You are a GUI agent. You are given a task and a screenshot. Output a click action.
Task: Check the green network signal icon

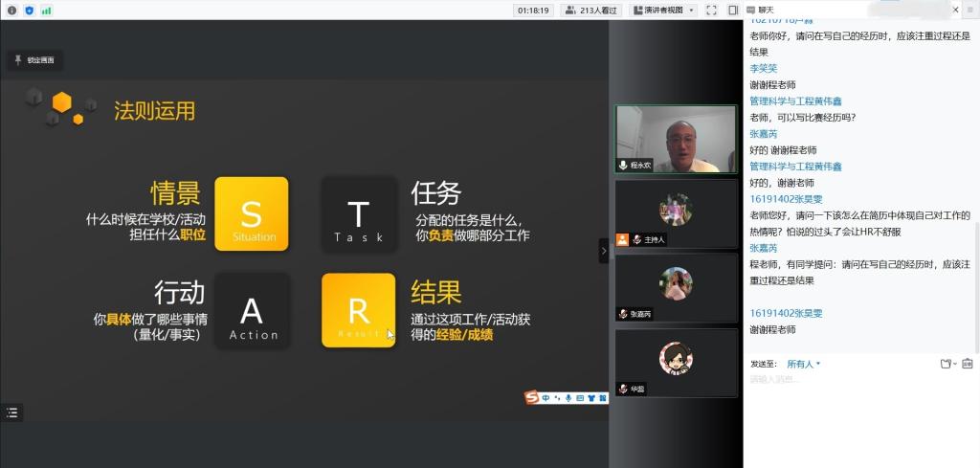[x=46, y=10]
